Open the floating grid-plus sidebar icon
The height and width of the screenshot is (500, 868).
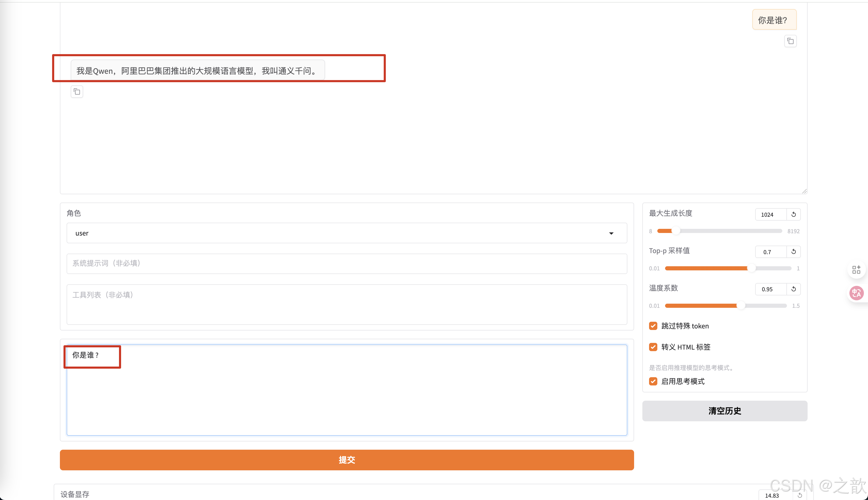pos(856,270)
